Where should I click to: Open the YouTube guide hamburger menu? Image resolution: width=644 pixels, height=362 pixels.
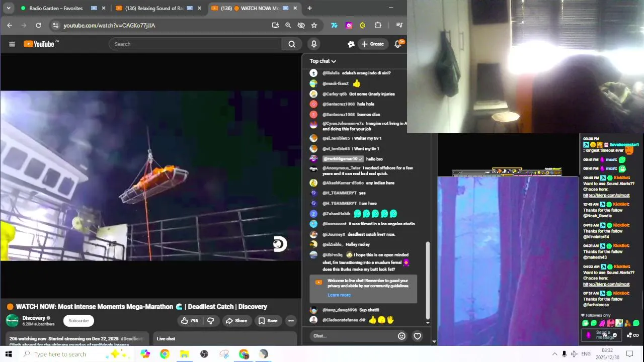[x=12, y=44]
